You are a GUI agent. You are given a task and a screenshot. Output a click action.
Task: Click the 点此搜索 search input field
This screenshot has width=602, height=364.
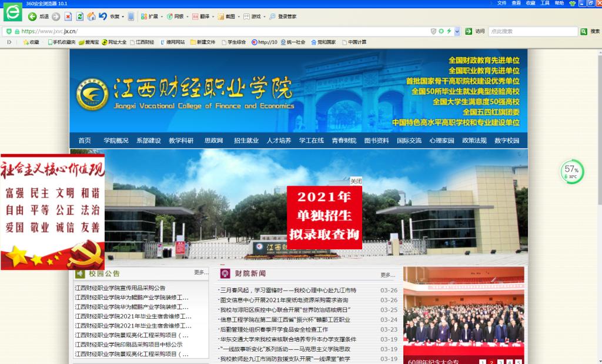tap(532, 31)
